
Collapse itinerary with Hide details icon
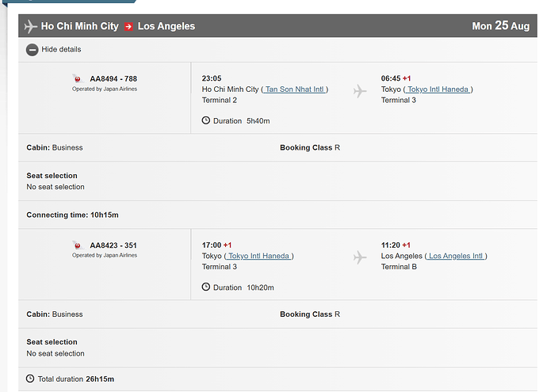point(32,50)
